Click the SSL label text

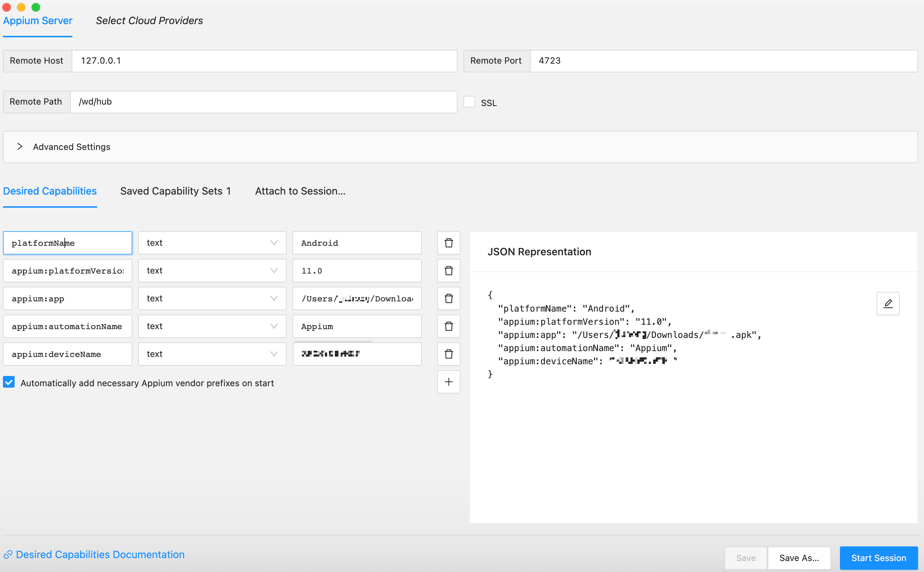tap(489, 103)
